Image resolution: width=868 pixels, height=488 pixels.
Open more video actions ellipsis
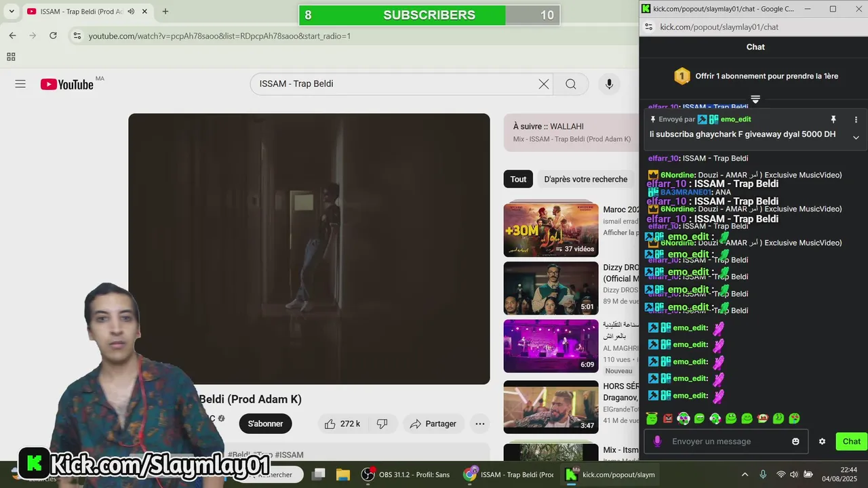point(480,424)
